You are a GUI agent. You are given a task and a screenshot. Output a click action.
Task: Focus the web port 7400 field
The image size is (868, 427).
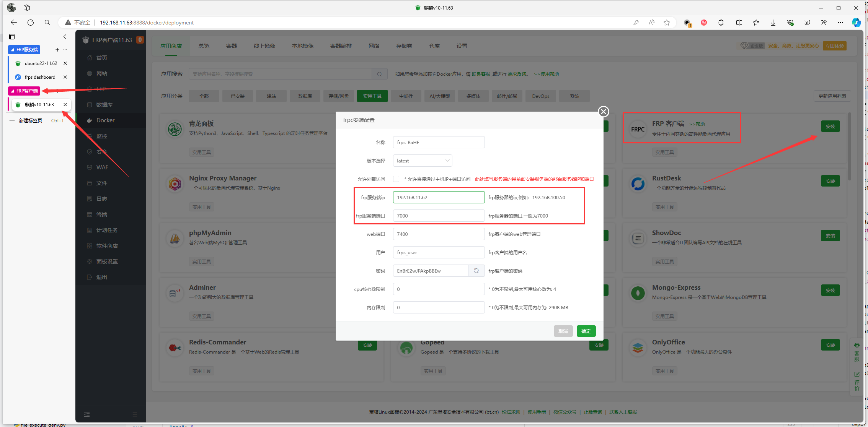(439, 234)
